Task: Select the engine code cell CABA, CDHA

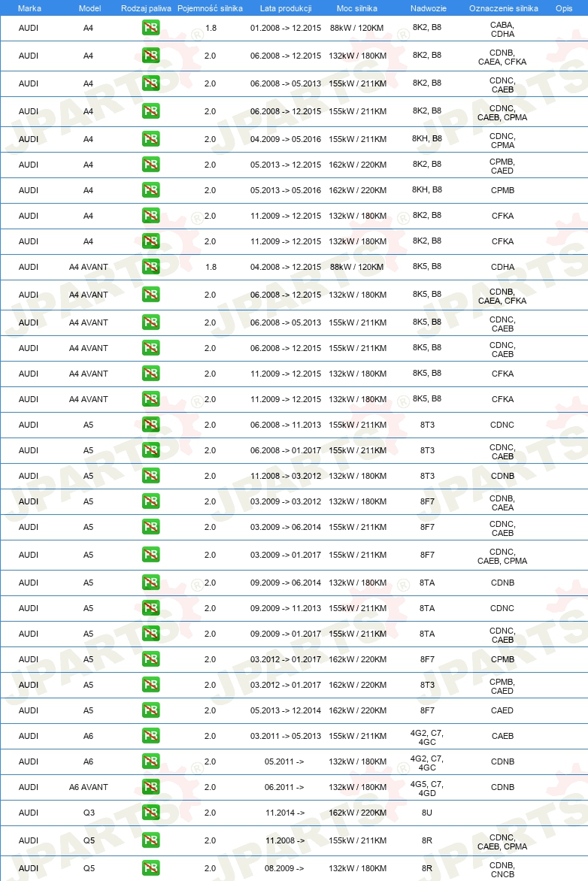Action: point(502,29)
